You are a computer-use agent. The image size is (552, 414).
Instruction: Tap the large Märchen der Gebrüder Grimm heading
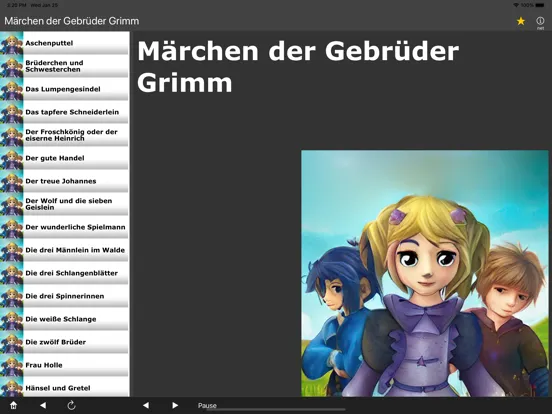(x=298, y=67)
